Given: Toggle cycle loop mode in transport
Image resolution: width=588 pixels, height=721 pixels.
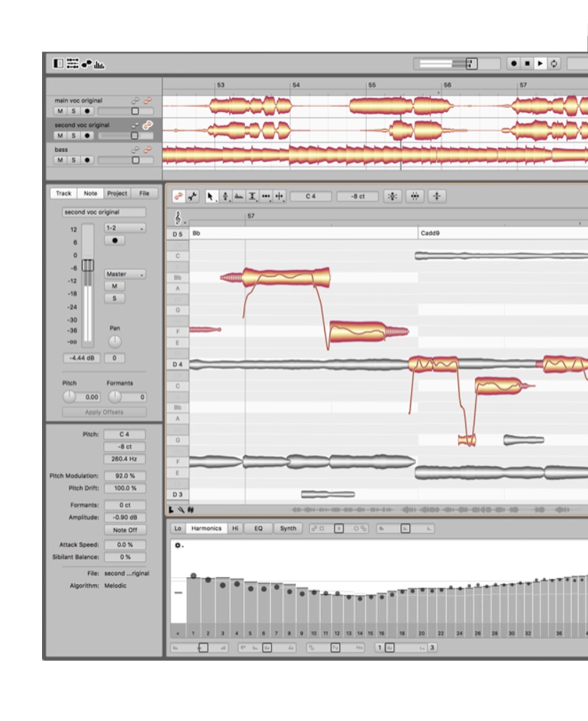Looking at the screenshot, I should pyautogui.click(x=554, y=63).
